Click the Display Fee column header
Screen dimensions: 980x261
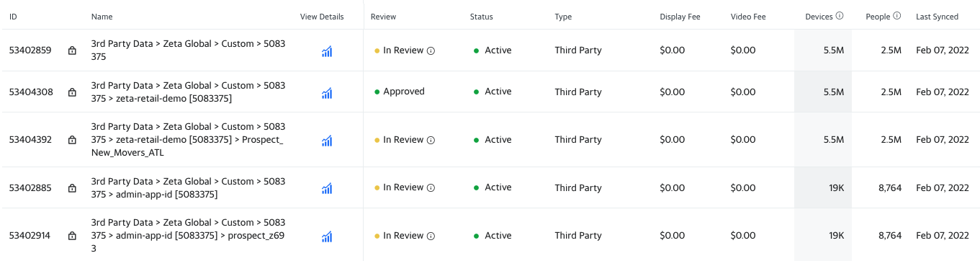680,17
